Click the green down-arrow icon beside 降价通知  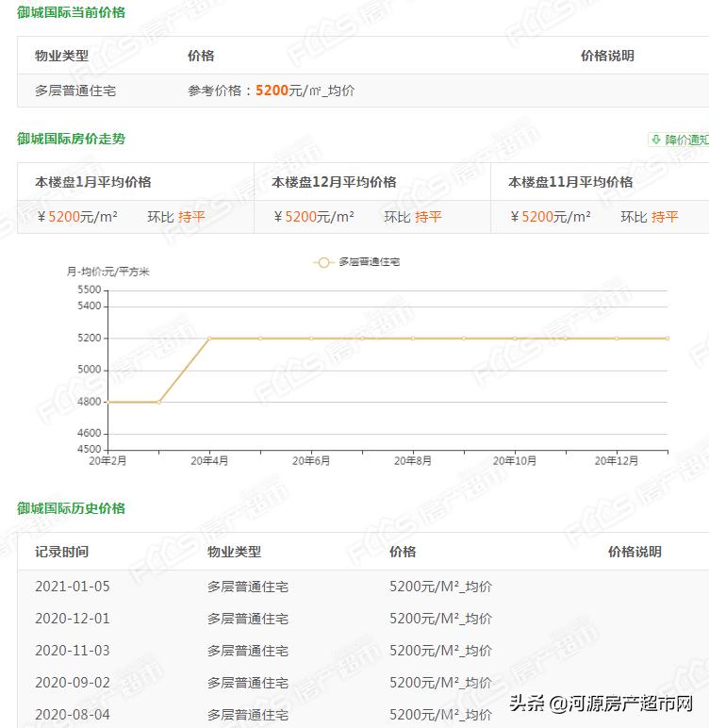(x=656, y=140)
